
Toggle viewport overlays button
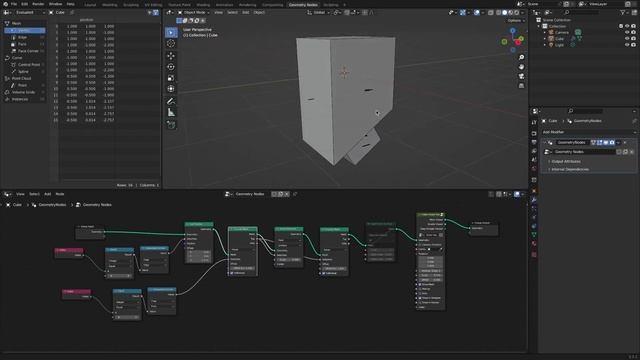(x=477, y=13)
